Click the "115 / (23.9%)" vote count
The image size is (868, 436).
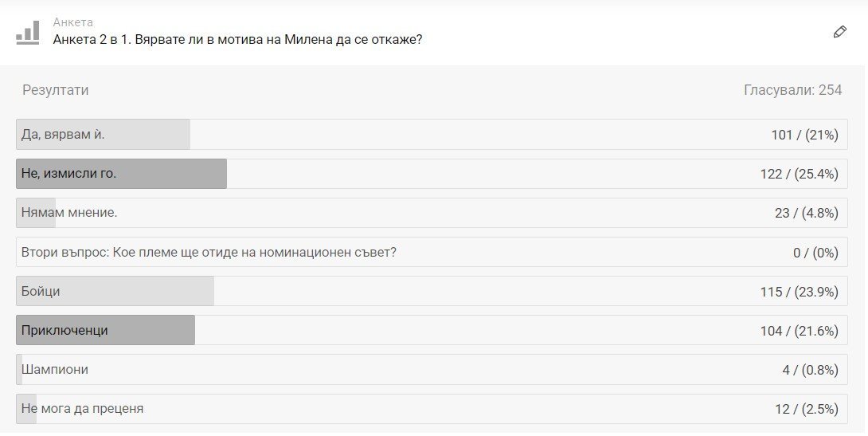(799, 291)
